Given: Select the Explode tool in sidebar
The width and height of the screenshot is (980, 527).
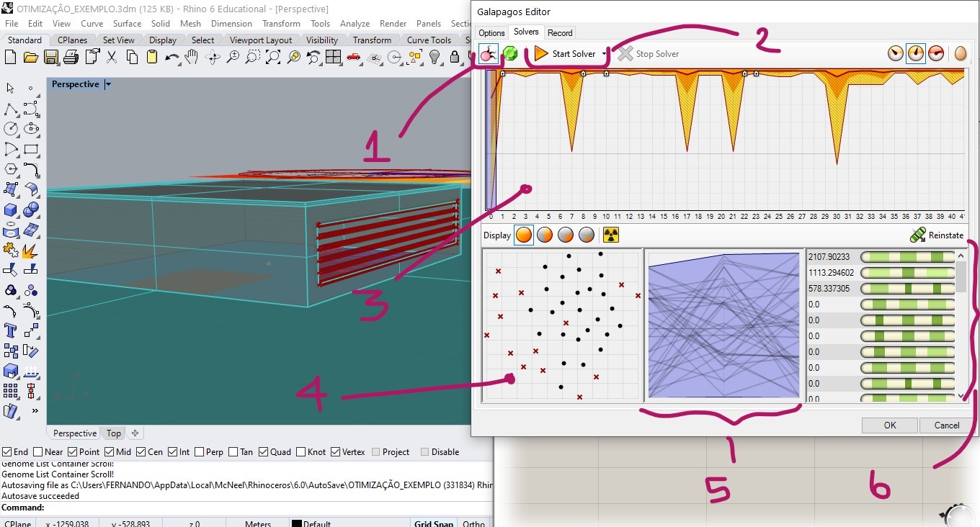Looking at the screenshot, I should click(30, 250).
